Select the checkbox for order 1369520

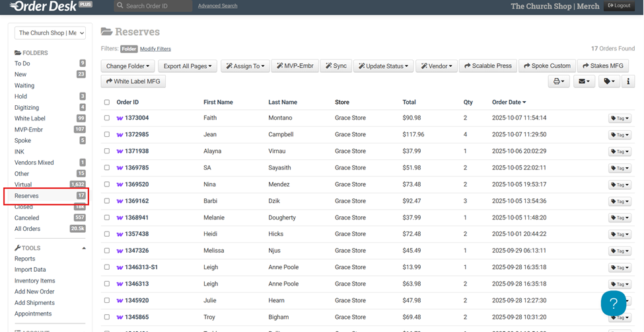tap(107, 185)
